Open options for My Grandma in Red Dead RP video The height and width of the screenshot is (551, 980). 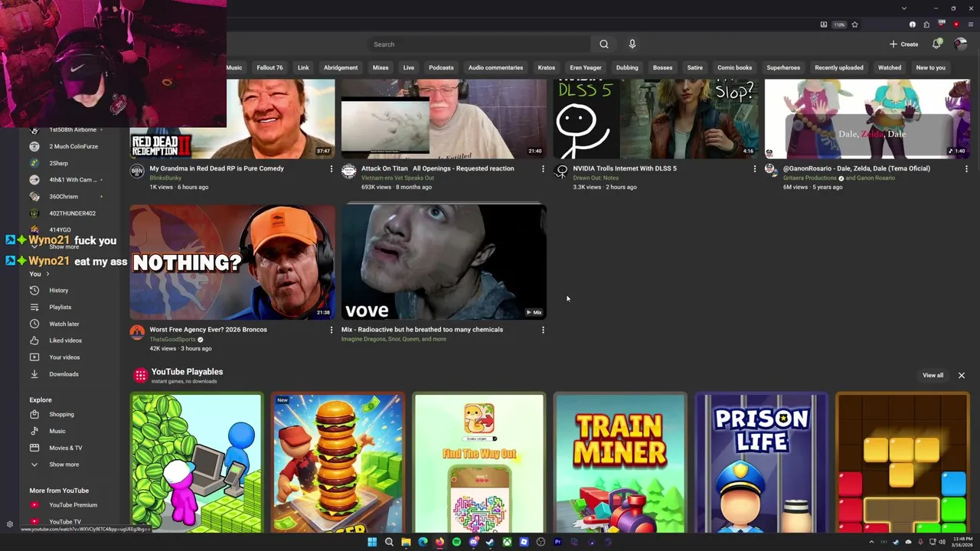pyautogui.click(x=331, y=168)
